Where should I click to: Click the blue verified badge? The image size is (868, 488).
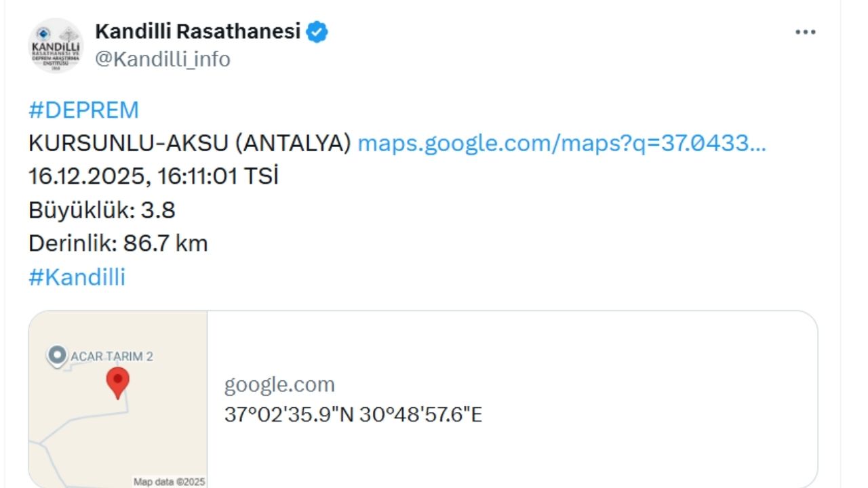pos(317,32)
